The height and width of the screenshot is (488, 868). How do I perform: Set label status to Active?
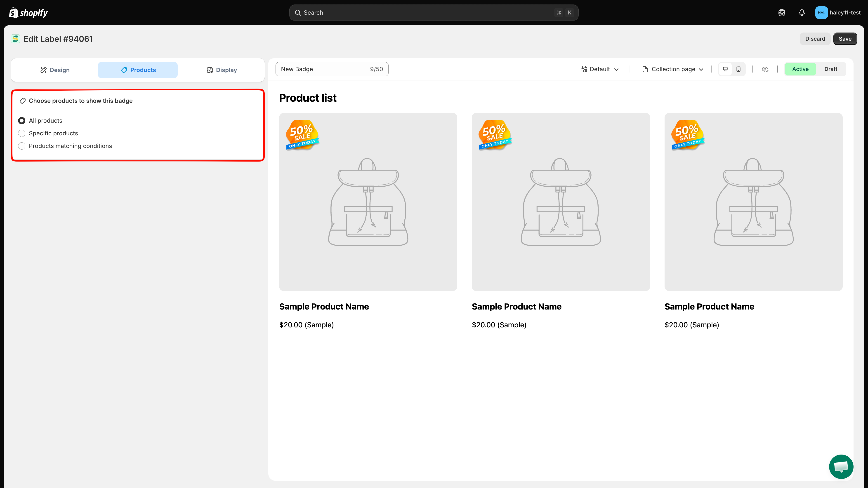(800, 69)
